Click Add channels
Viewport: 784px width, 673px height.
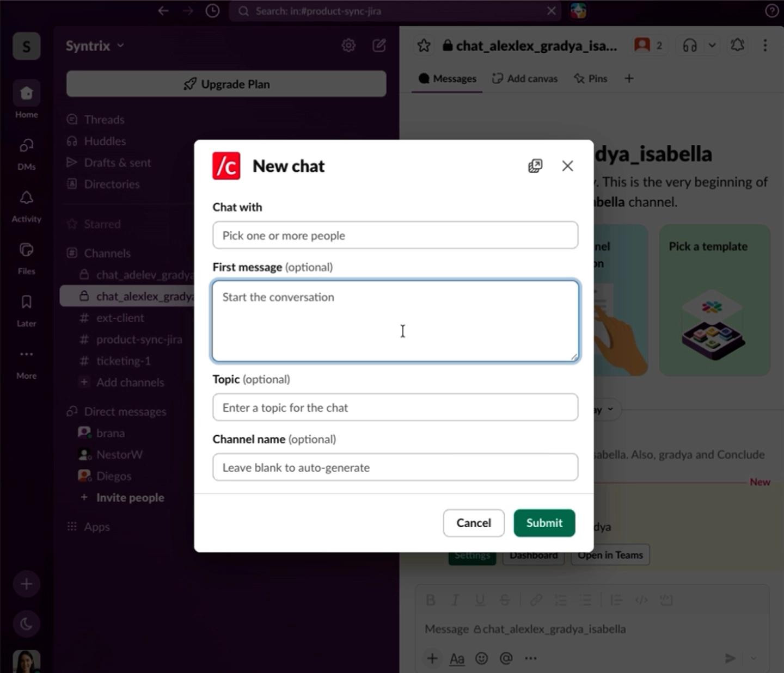point(130,382)
